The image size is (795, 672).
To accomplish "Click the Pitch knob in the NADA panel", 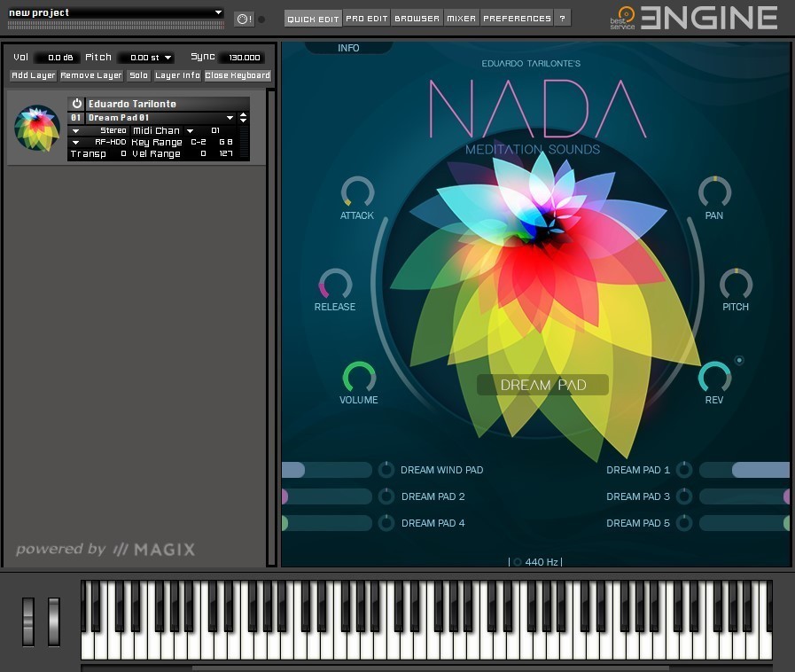I will pos(736,285).
